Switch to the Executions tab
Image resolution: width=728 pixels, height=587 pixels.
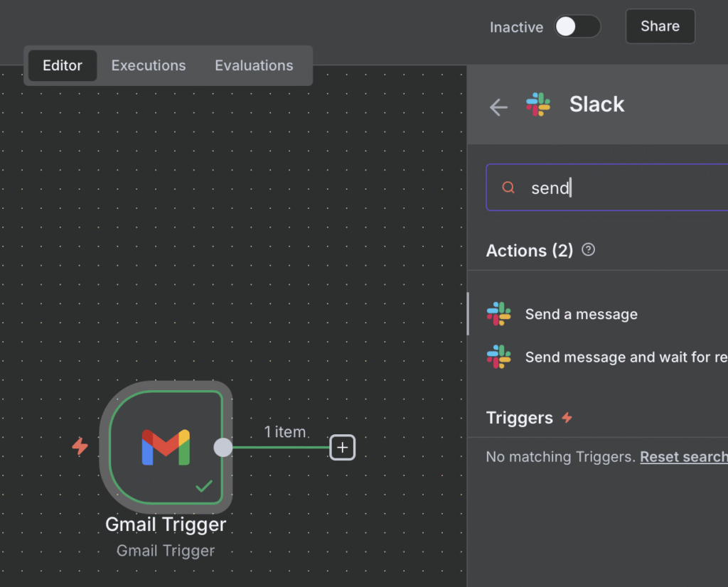point(149,65)
